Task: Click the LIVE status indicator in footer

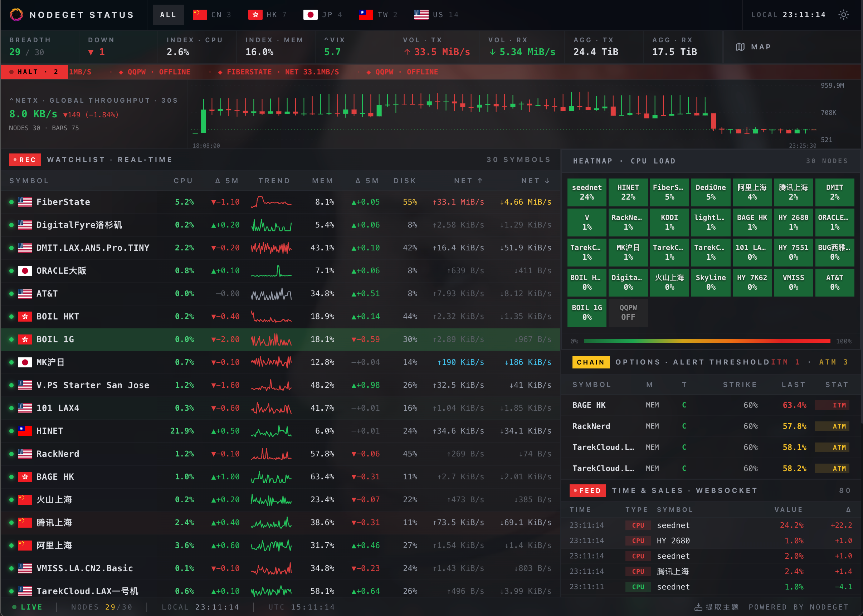Action: 27,607
